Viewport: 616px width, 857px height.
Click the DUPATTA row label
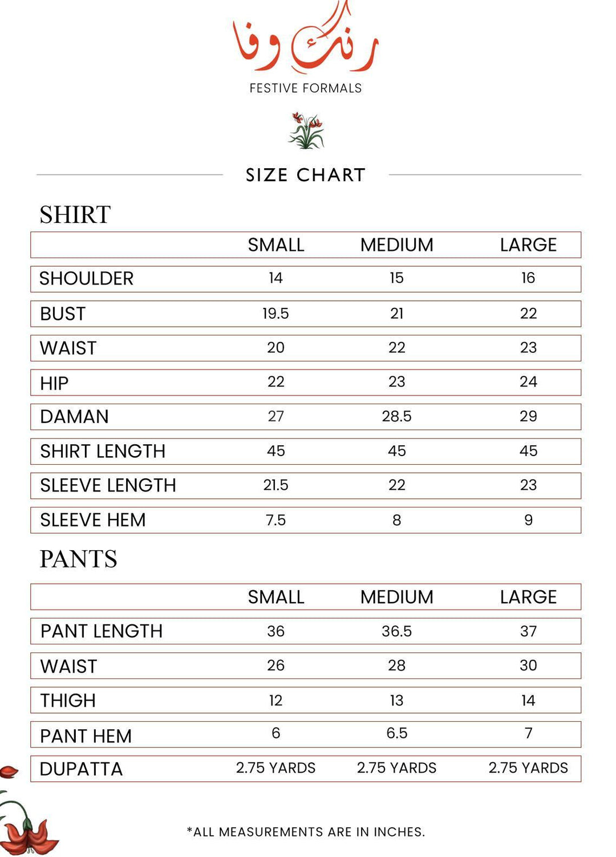[x=82, y=769]
